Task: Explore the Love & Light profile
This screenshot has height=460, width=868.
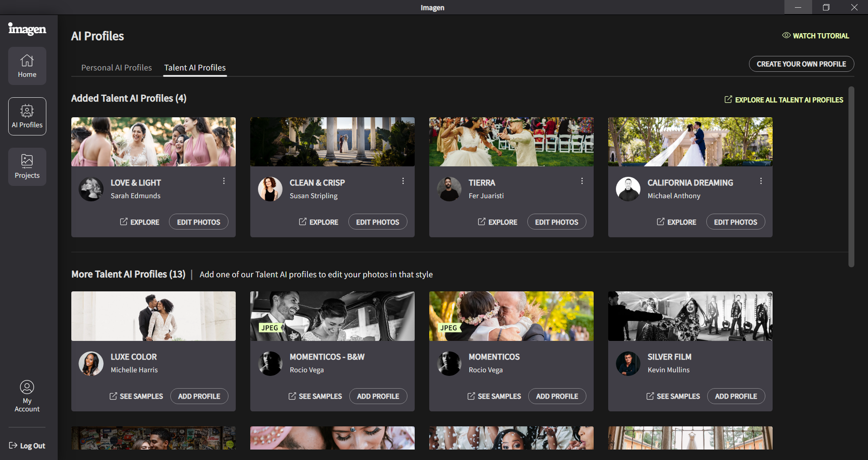Action: pos(139,222)
